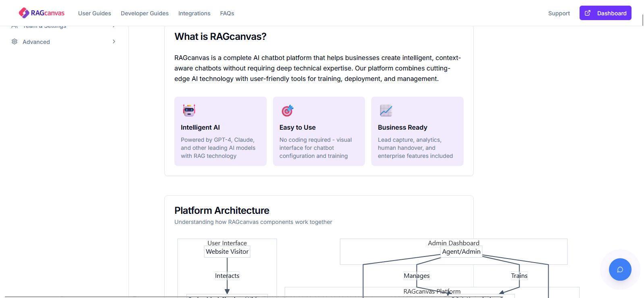Click the gear icon beside Advanced

tap(15, 41)
